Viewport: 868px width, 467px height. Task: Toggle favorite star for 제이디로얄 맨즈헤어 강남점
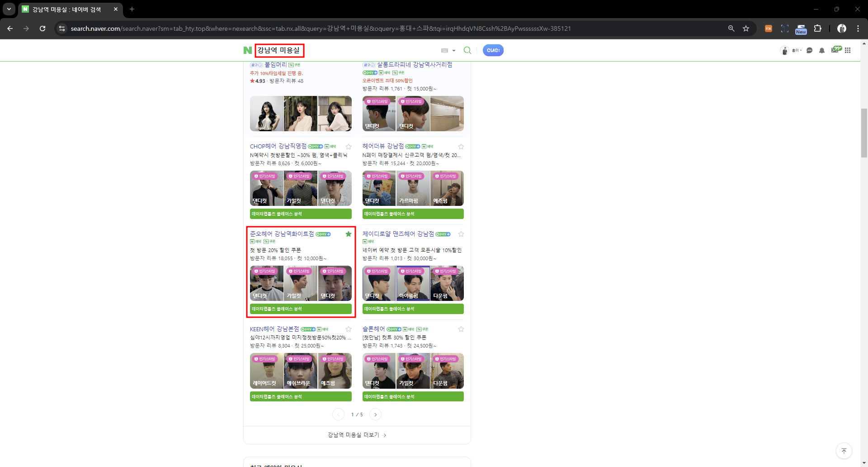pos(461,234)
